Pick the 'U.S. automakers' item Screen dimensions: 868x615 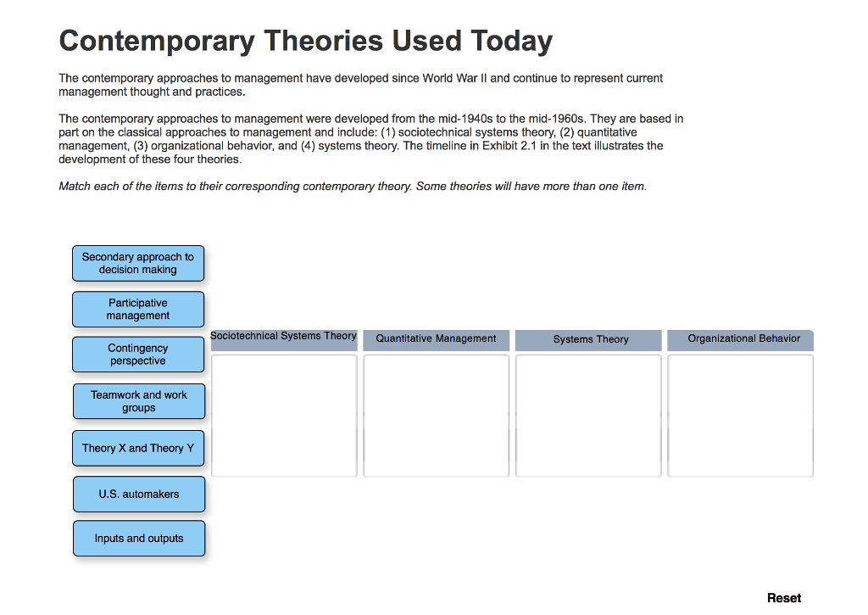[x=137, y=494]
